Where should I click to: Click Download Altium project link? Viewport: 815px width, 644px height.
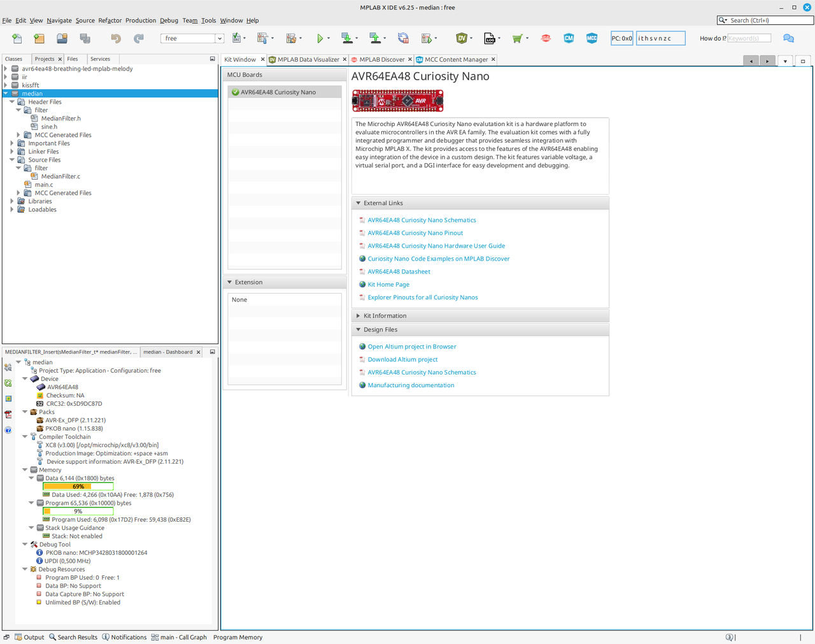[402, 359]
